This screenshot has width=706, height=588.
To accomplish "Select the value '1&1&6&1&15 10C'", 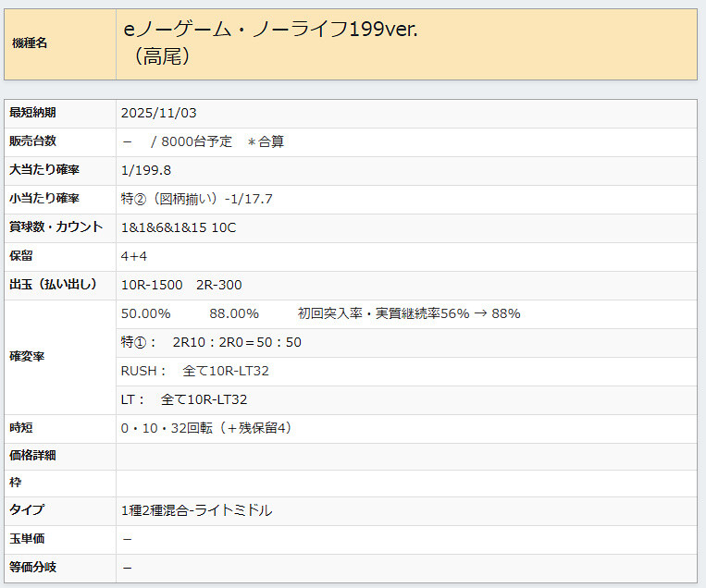I will point(179,227).
